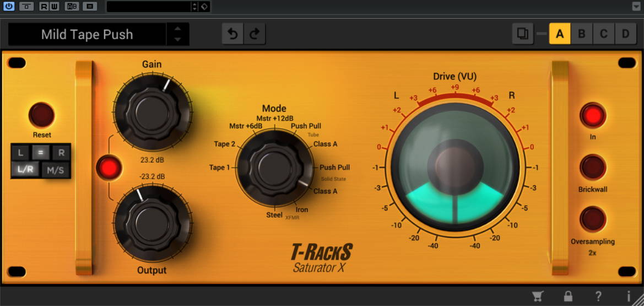The height and width of the screenshot is (306, 644).
Task: Click the 23.2 dB gain value
Action: pos(152,159)
